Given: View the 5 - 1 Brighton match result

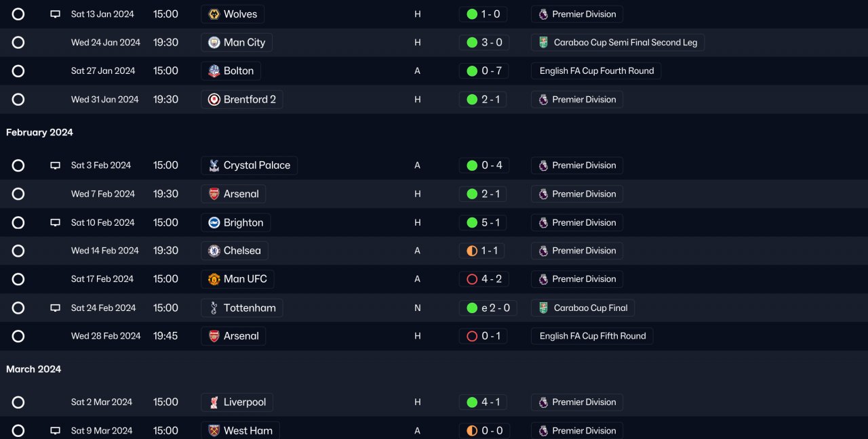Looking at the screenshot, I should [483, 223].
